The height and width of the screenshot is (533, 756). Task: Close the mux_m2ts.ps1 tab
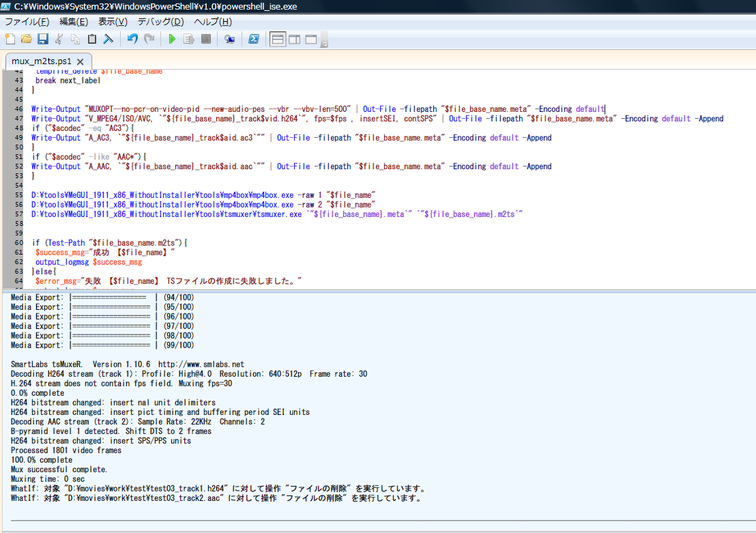click(x=80, y=61)
